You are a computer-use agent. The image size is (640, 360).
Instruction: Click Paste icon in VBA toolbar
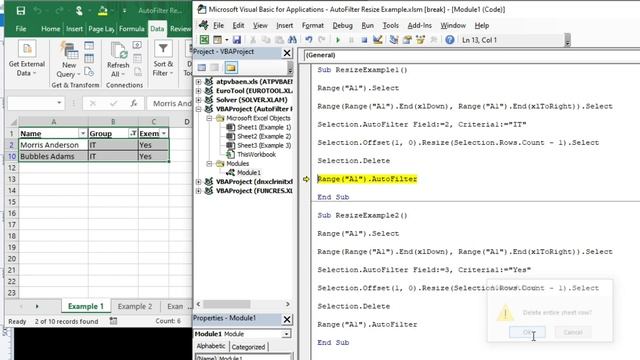pyautogui.click(x=279, y=40)
